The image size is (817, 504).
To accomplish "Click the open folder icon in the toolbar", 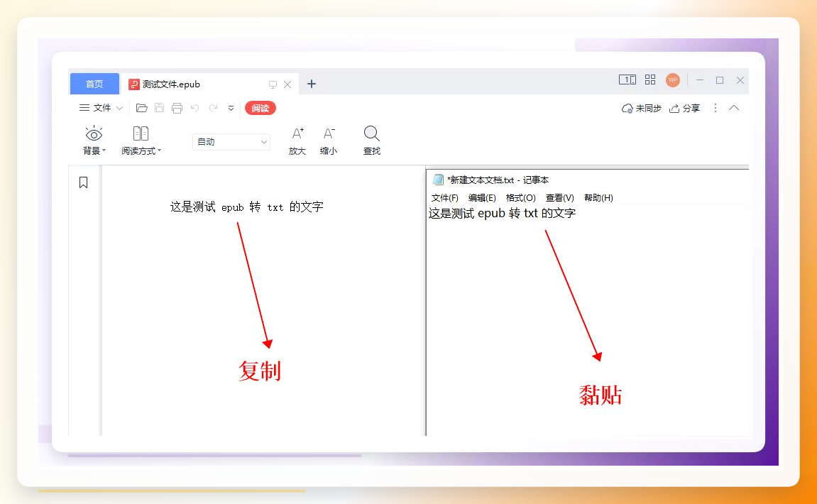I will coord(142,108).
